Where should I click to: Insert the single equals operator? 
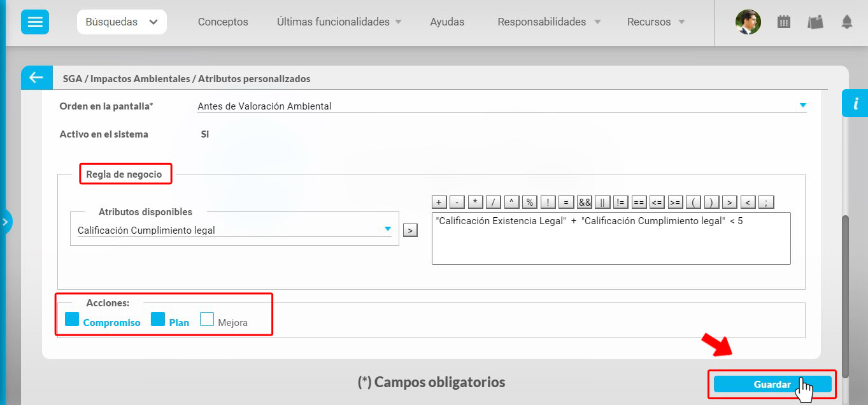pyautogui.click(x=566, y=202)
